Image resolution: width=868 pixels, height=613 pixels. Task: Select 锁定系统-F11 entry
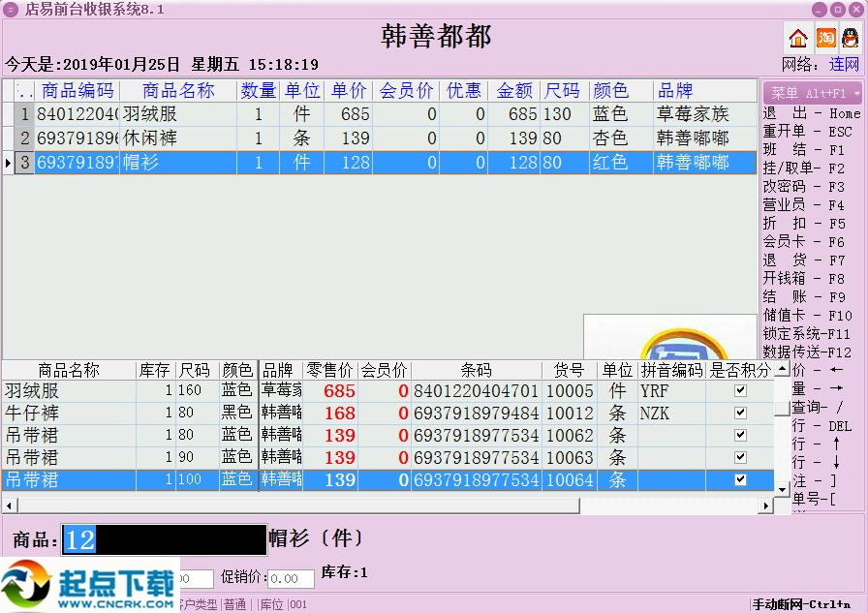coord(806,333)
